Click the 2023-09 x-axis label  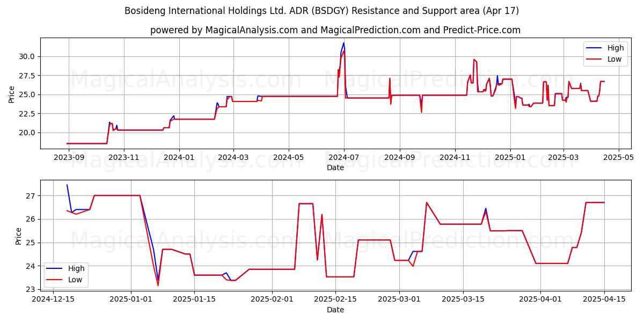(68, 158)
